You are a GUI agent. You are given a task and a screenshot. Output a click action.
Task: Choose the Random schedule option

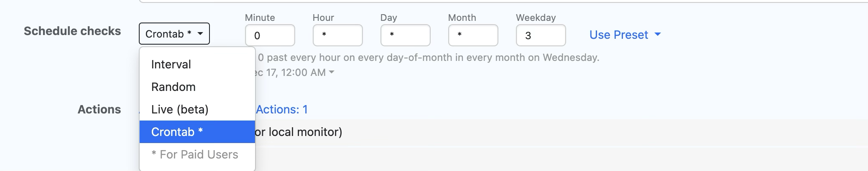(x=173, y=87)
